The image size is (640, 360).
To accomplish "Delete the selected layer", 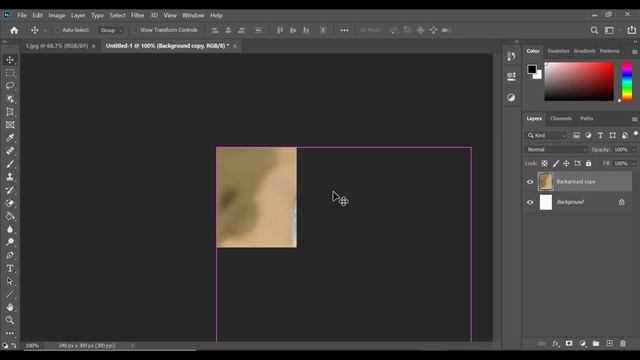I will (x=623, y=344).
